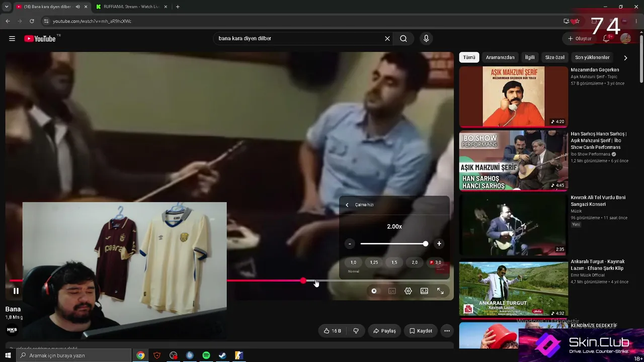The width and height of the screenshot is (644, 362).
Task: Open Google Chrome from the taskbar
Action: pos(140,355)
